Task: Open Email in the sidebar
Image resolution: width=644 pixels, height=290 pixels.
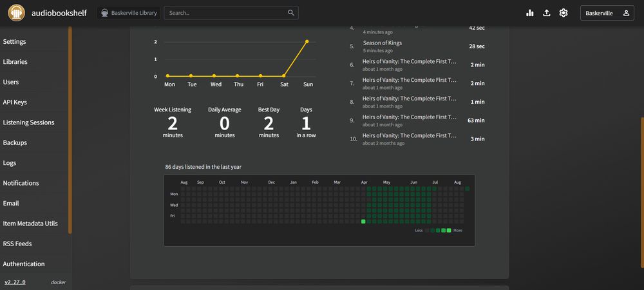Action: 34,203
